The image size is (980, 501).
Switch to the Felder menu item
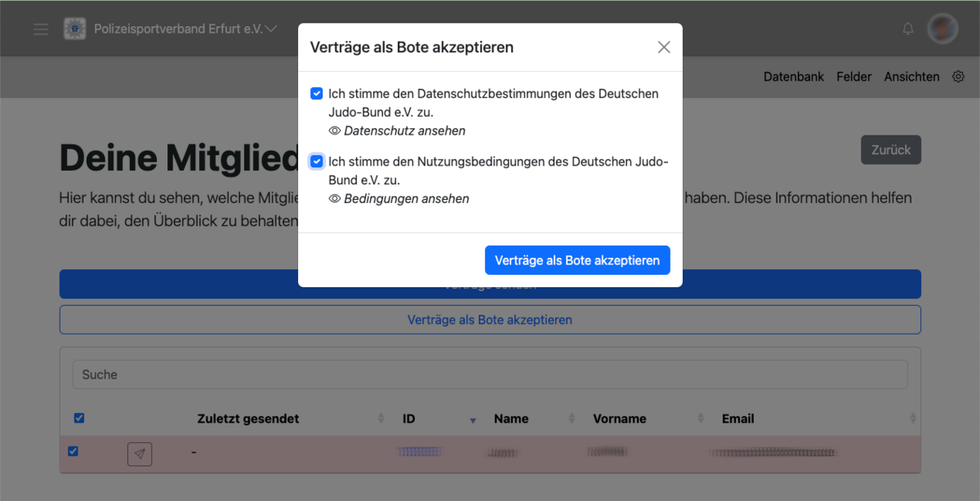point(853,77)
